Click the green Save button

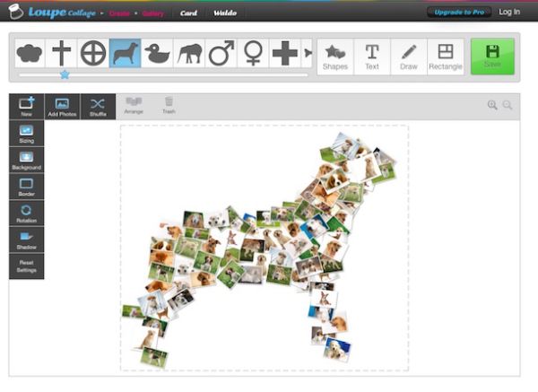[x=492, y=56]
